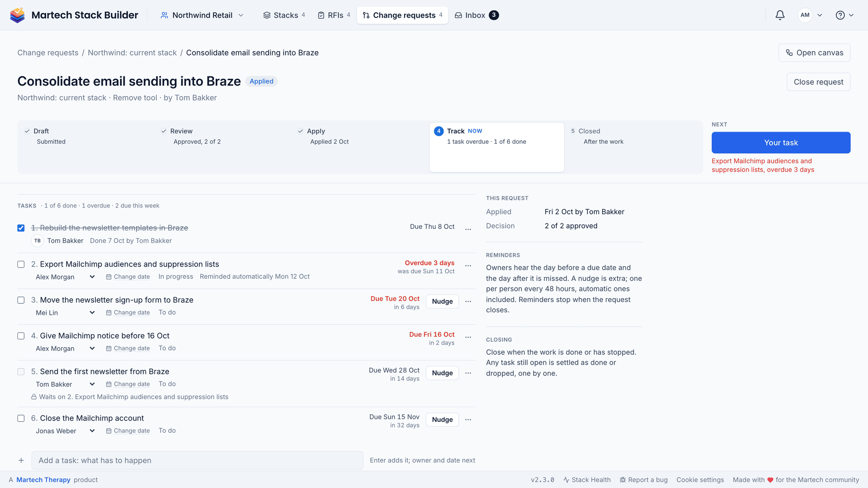Viewport: 868px width, 488px height.
Task: Open the Martech Therapy footer link
Action: point(43,480)
